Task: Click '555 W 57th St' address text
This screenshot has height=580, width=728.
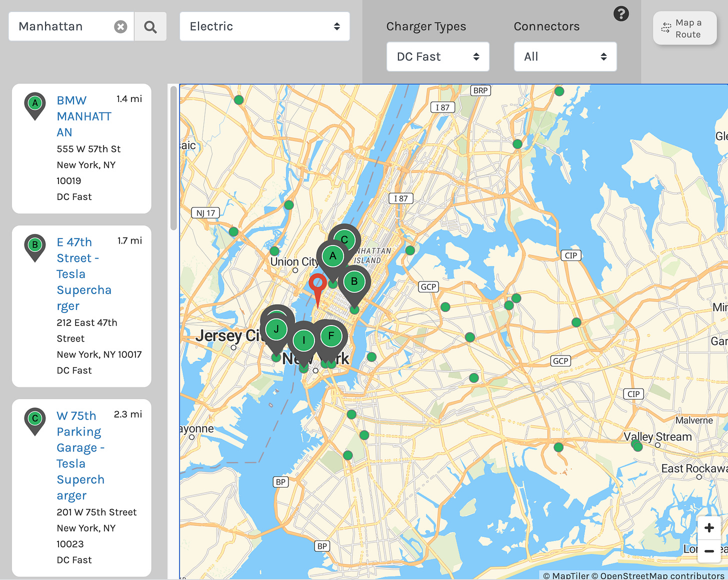Action: [x=88, y=149]
